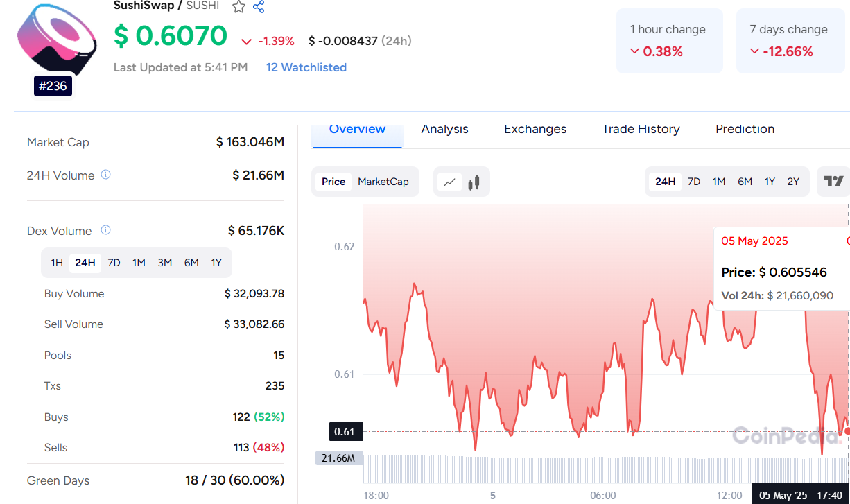Click the Dex Volume info icon
The height and width of the screenshot is (504, 850).
(x=106, y=230)
